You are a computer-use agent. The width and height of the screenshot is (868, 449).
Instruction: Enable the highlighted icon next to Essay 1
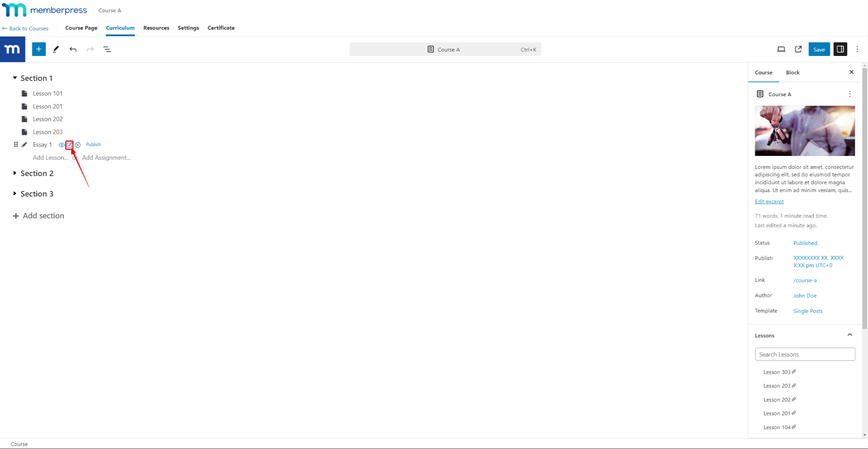(x=70, y=144)
